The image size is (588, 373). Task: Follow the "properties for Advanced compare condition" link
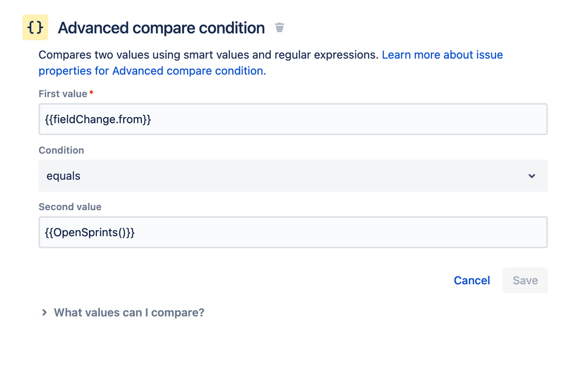click(152, 71)
